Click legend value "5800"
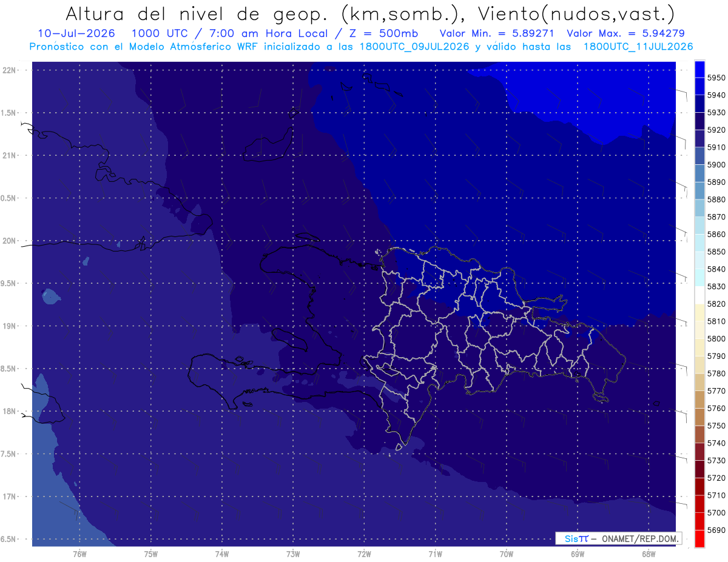728x562 pixels. pos(716,338)
